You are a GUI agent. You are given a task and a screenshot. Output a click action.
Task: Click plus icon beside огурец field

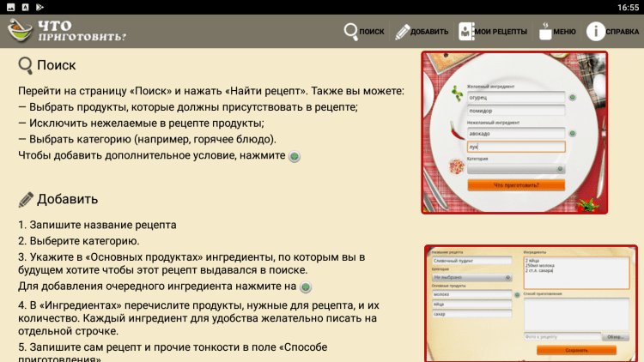point(572,98)
